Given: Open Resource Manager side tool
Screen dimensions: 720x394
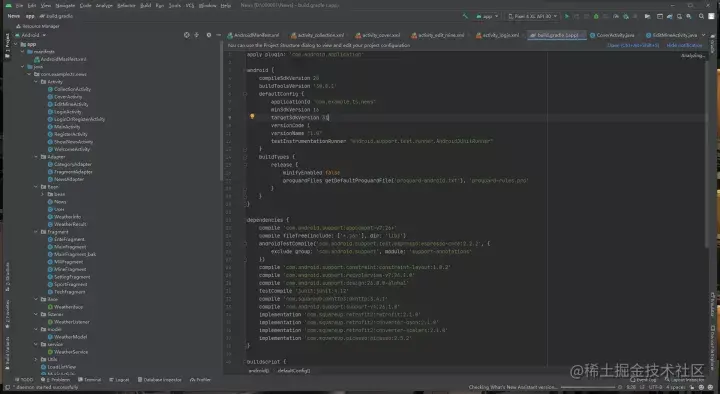Looking at the screenshot, I should pos(38,26).
